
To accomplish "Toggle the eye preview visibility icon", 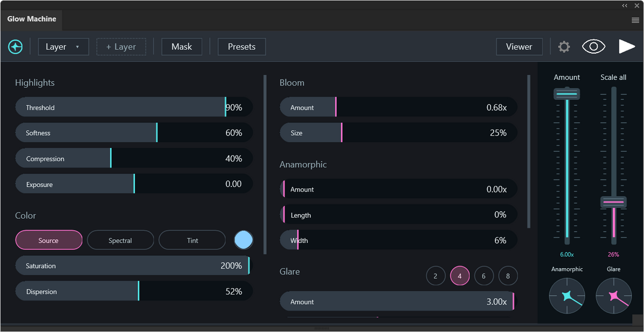I will (594, 47).
